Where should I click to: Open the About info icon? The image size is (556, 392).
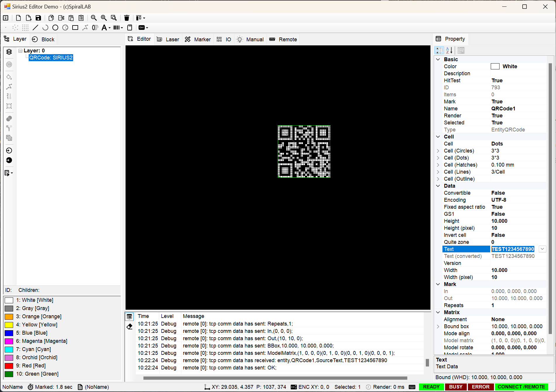(x=6, y=18)
